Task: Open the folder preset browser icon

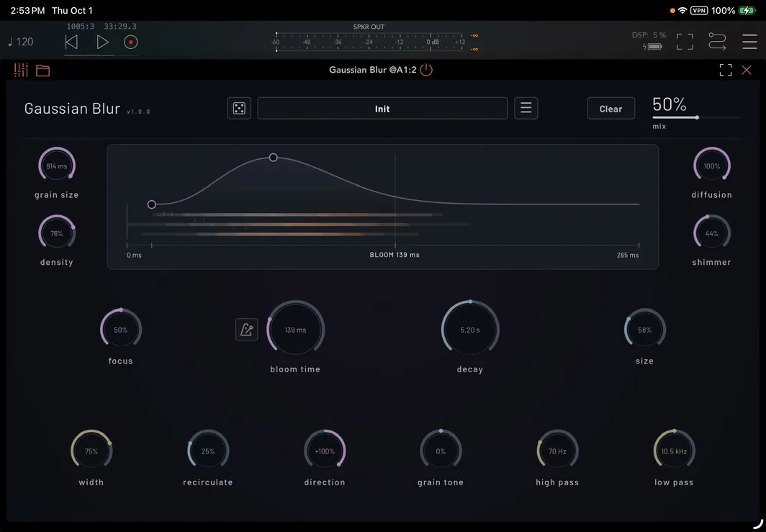Action: click(43, 71)
